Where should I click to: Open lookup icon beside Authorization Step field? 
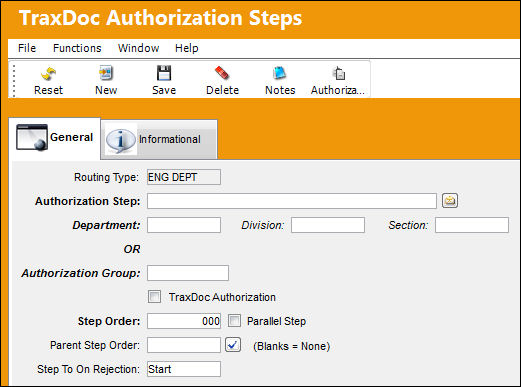[x=450, y=201]
